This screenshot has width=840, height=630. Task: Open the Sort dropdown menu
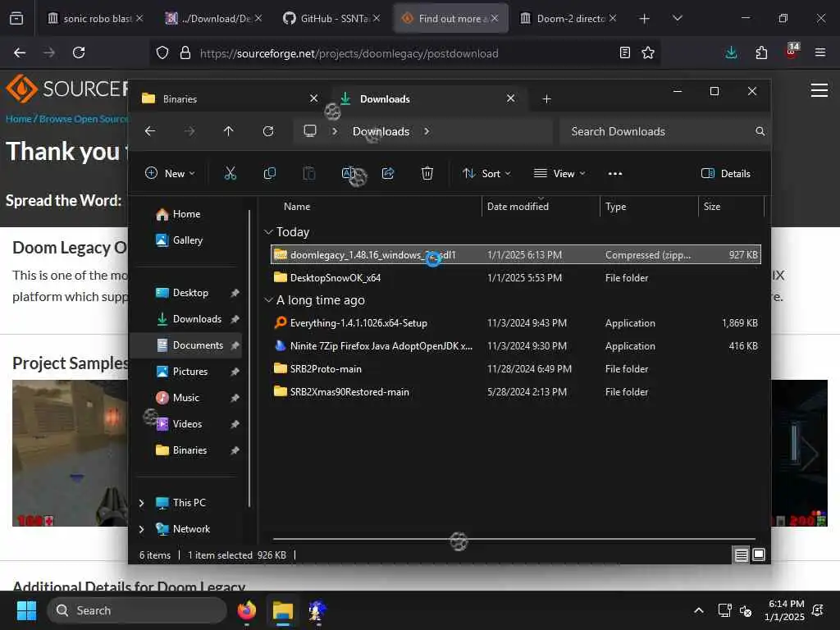tap(486, 173)
